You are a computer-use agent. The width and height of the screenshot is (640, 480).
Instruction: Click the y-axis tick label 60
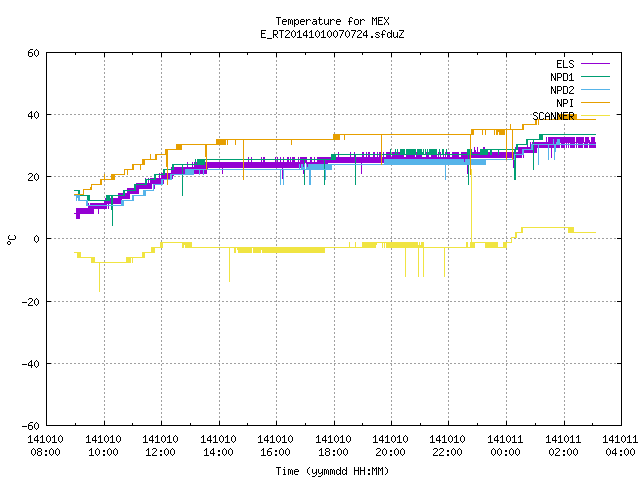click(x=33, y=53)
